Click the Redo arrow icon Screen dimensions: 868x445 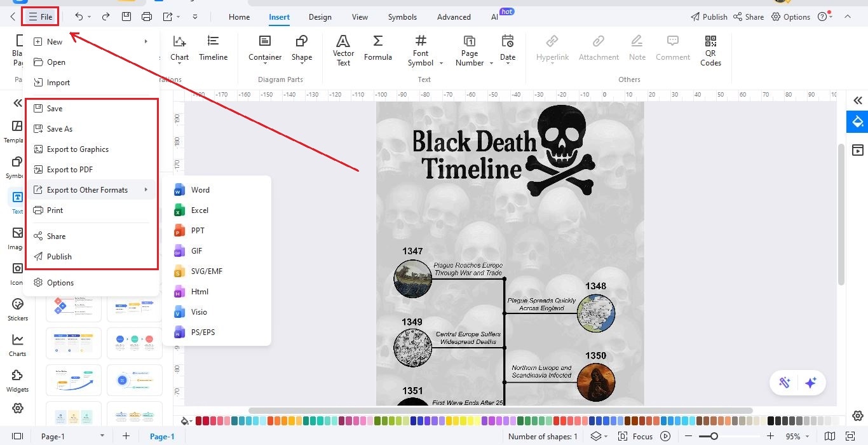click(x=105, y=17)
